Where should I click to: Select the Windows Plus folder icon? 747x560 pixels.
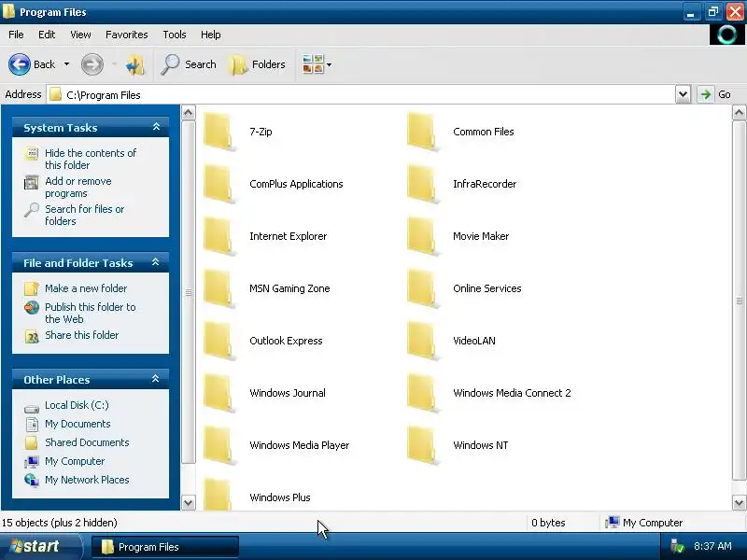tap(219, 495)
